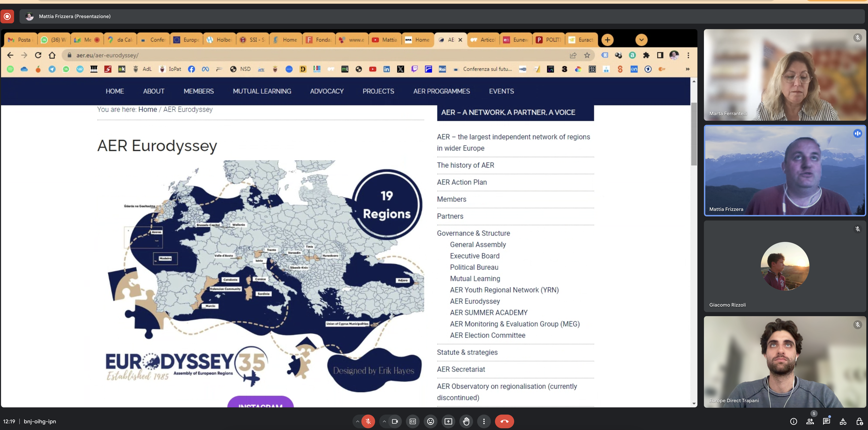Unmute the microphone in Meet controls
Screen dimensions: 868x430
(368, 421)
